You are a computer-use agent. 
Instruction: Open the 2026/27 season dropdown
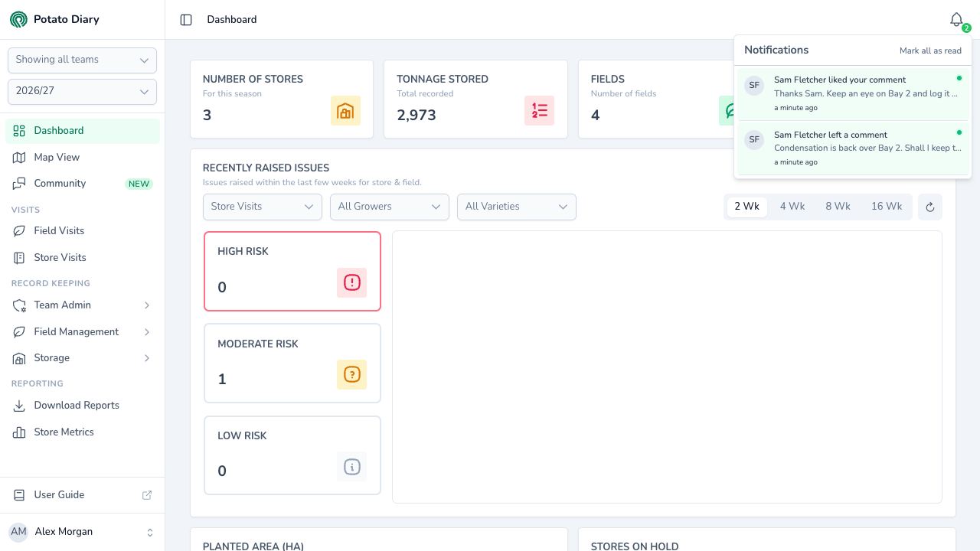coord(82,91)
